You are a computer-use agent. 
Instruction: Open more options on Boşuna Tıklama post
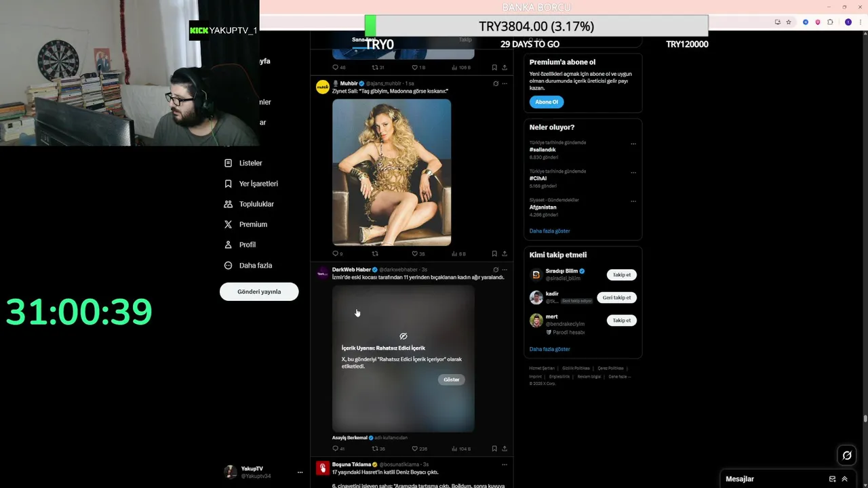click(505, 465)
